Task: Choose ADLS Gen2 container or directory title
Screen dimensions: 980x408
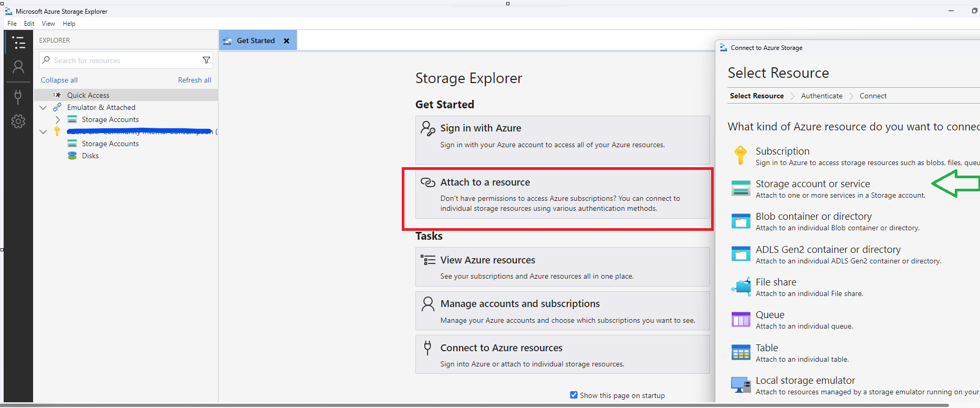Action: pyautogui.click(x=828, y=249)
